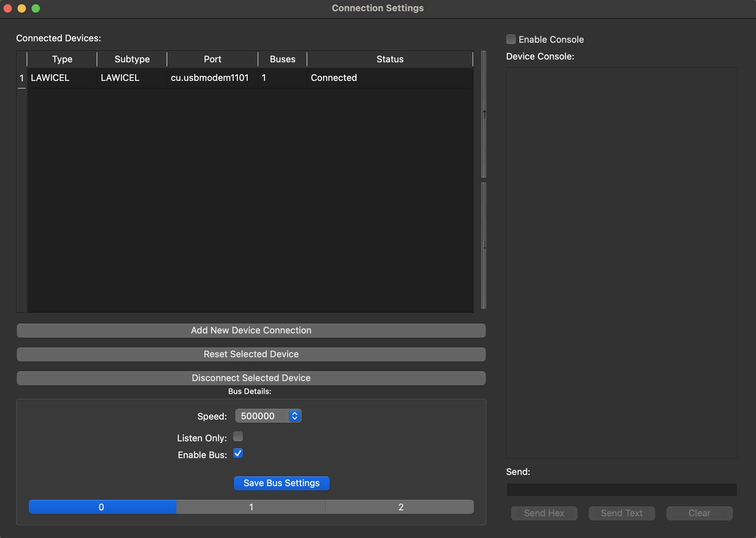This screenshot has height=538, width=756.
Task: Click the Status column header
Action: 390,59
